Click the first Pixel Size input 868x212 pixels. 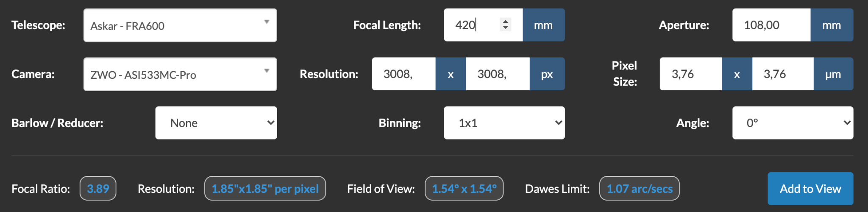pyautogui.click(x=690, y=74)
